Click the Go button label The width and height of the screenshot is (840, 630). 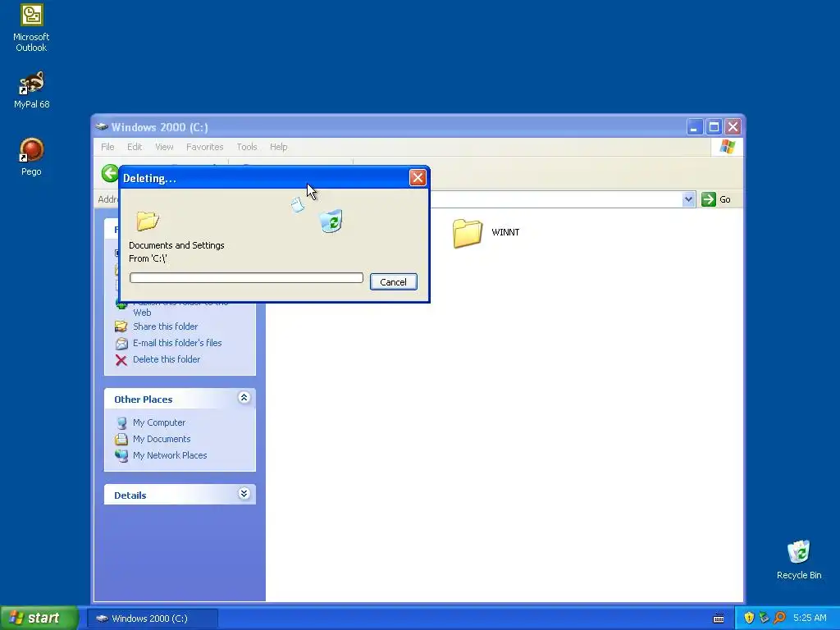click(725, 199)
